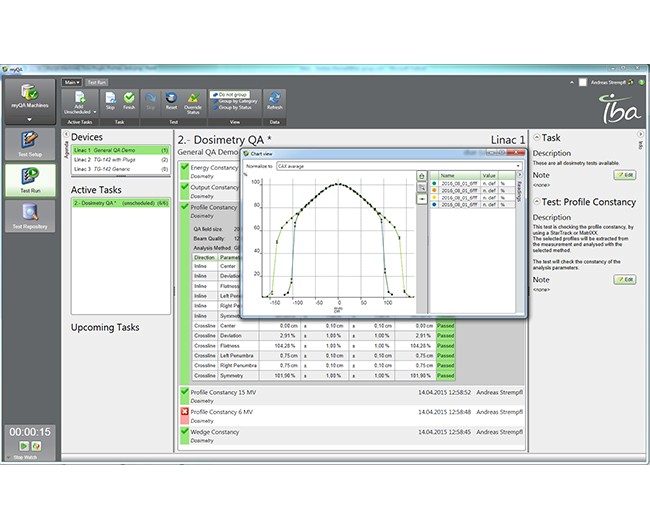Switch to Test Run in sidebar
The width and height of the screenshot is (650, 530).
pyautogui.click(x=30, y=180)
